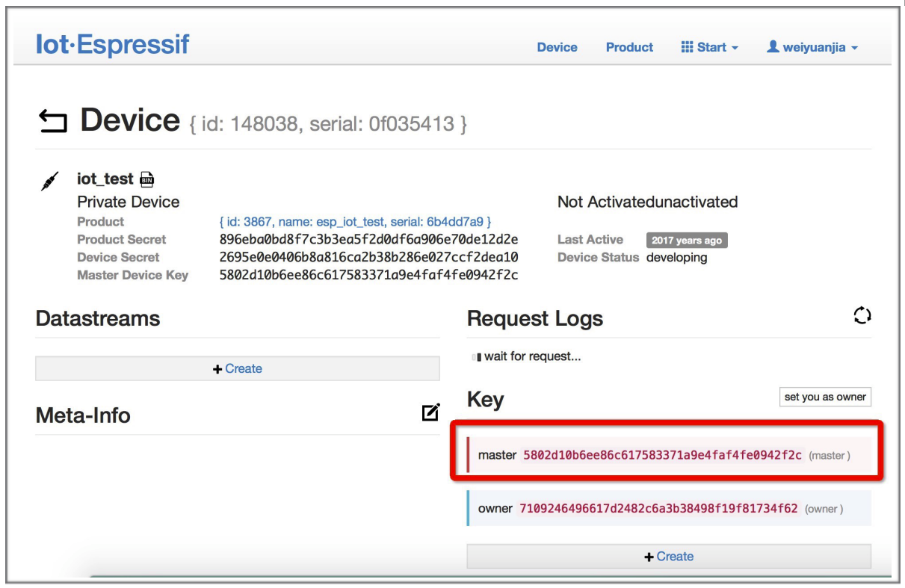Image resolution: width=905 pixels, height=588 pixels.
Task: Click the Meta-Info edit pencil icon
Action: 430,412
